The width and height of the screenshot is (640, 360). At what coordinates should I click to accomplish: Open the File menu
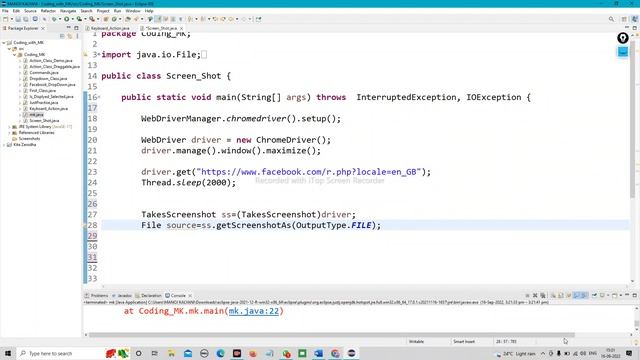click(5, 11)
